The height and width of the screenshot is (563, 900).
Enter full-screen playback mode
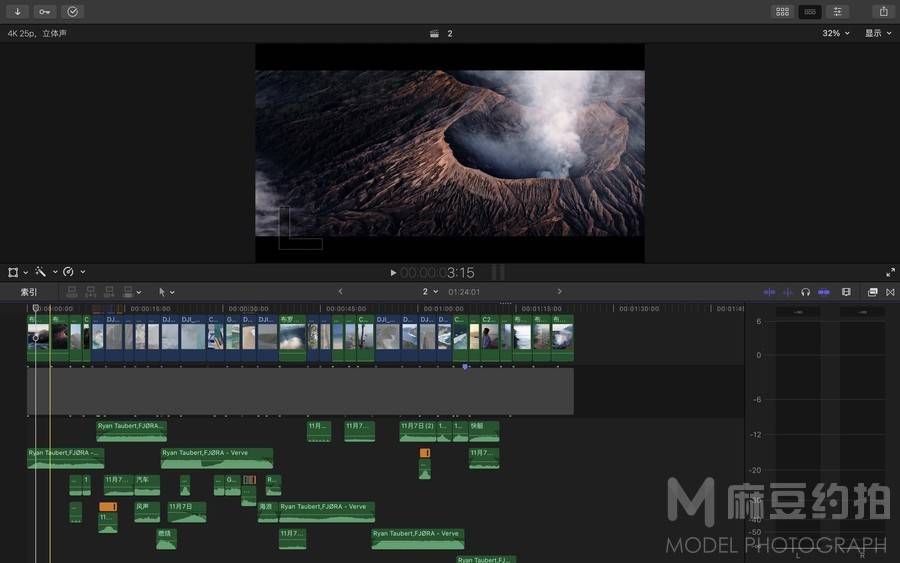pyautogui.click(x=890, y=272)
